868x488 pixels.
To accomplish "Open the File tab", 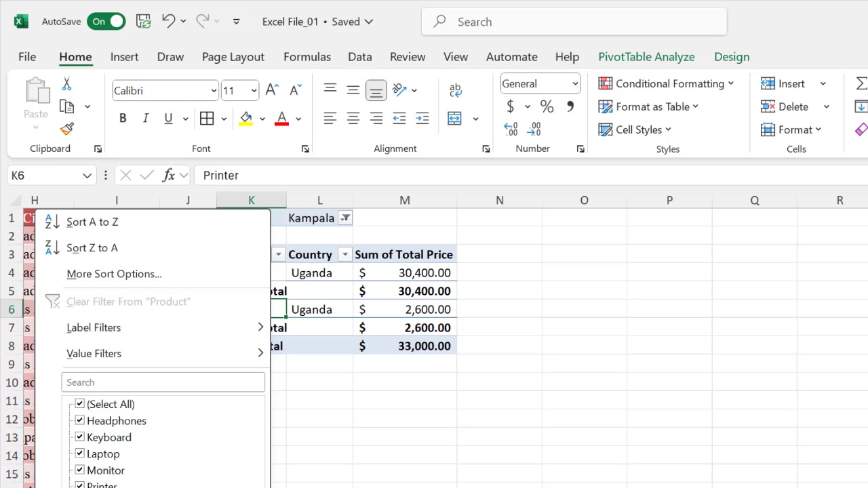I will 27,57.
